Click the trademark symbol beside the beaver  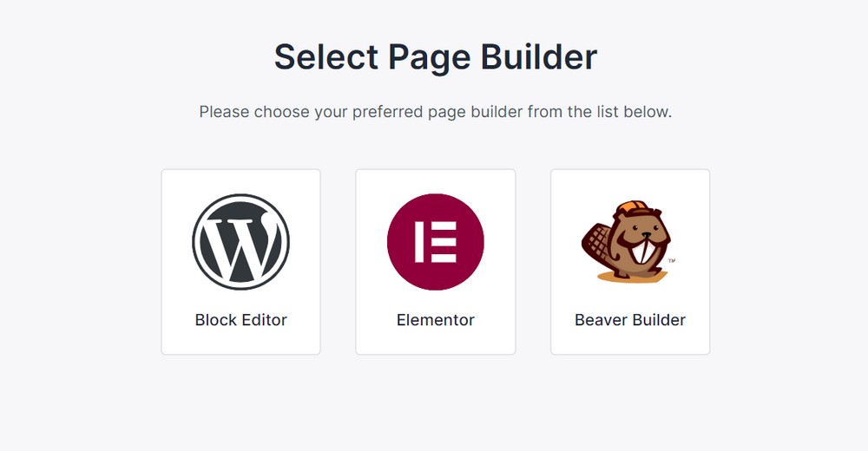pos(672,260)
